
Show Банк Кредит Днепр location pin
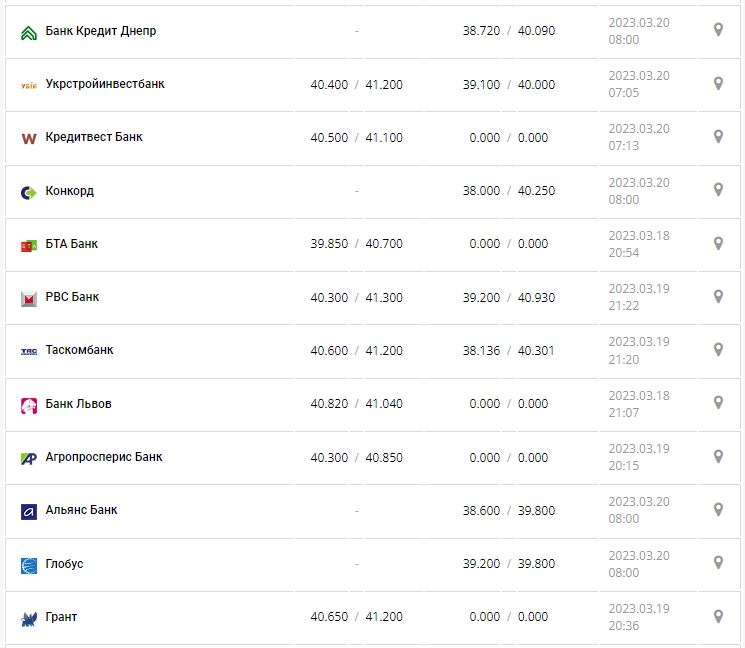[717, 30]
